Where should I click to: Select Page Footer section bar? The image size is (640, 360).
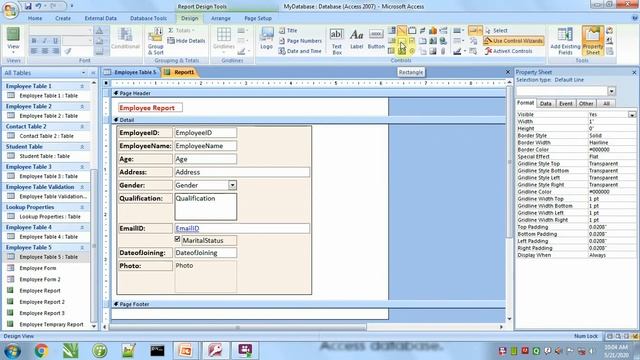click(308, 304)
